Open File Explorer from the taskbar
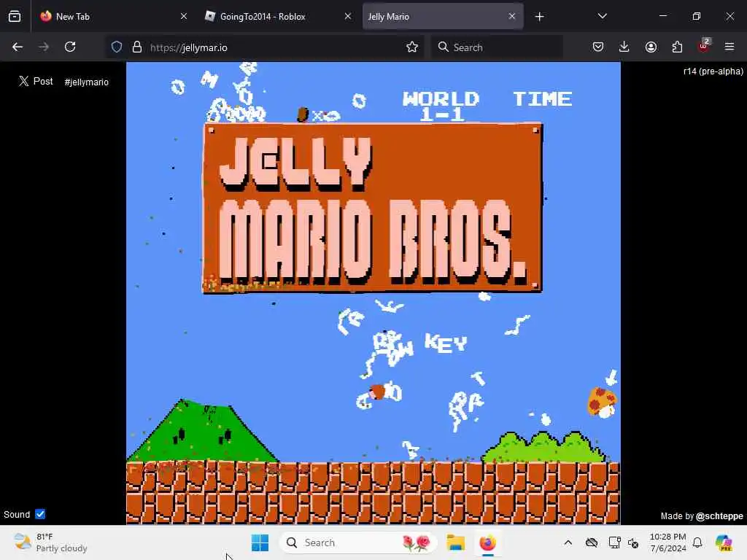The width and height of the screenshot is (747, 560). 455,542
